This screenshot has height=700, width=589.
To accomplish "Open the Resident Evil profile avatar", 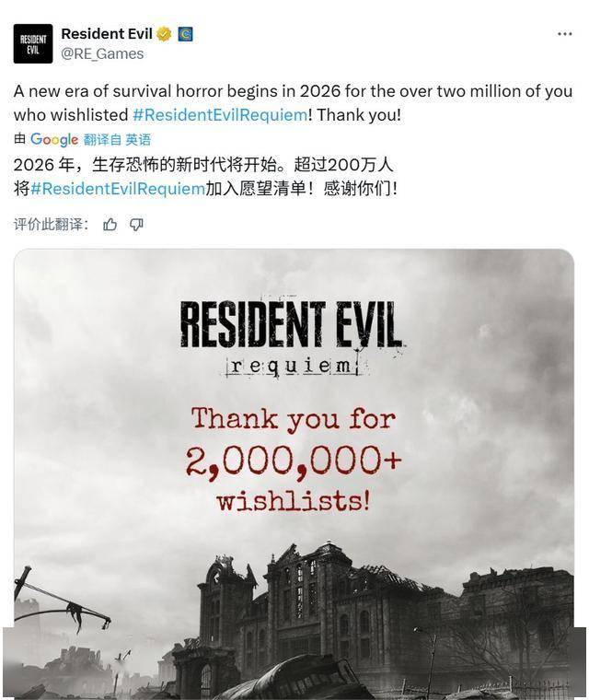I will click(x=33, y=44).
